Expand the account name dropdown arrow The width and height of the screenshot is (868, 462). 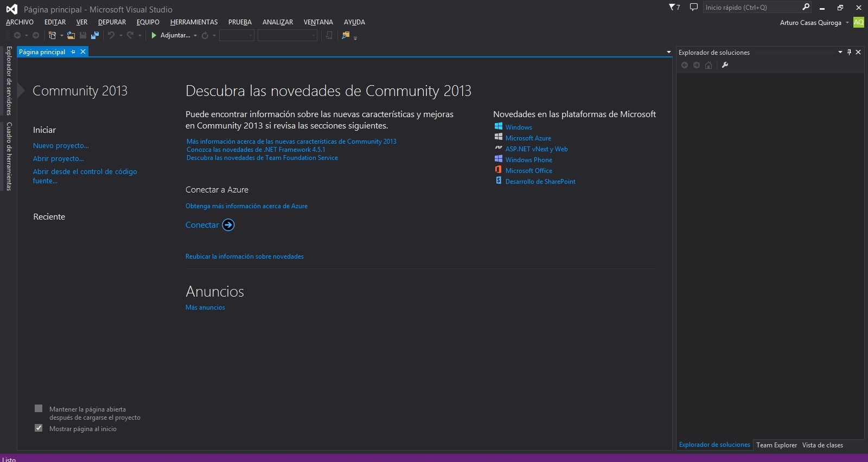point(847,23)
